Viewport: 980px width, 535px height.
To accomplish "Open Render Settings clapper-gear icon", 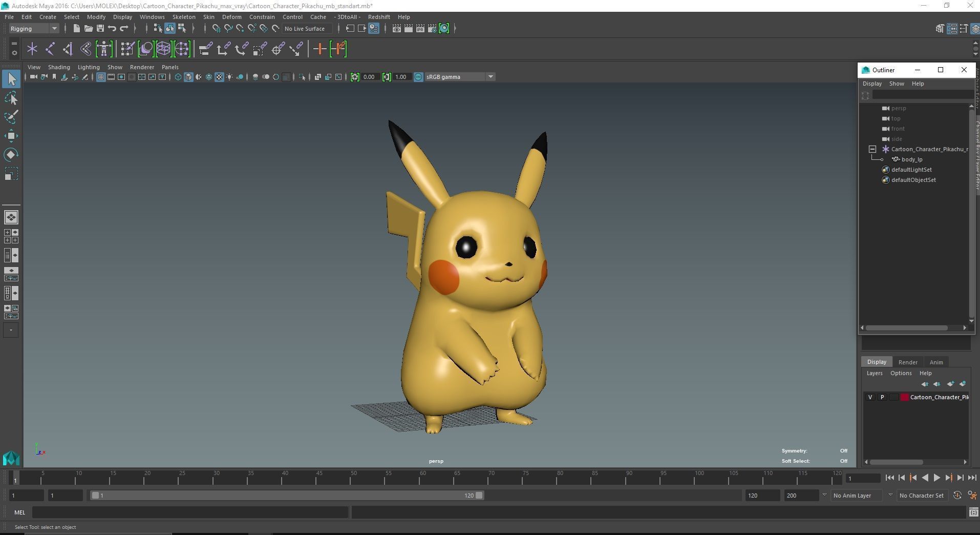I will click(x=432, y=29).
